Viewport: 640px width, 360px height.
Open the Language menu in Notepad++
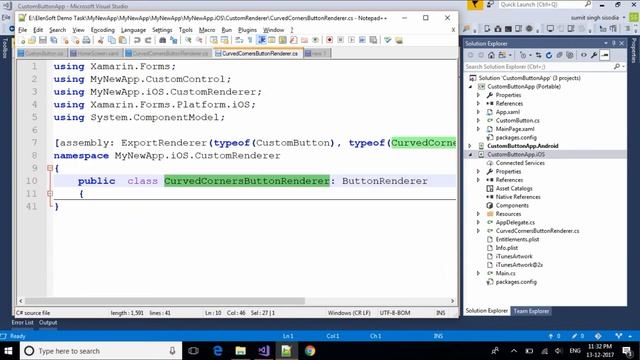click(133, 30)
